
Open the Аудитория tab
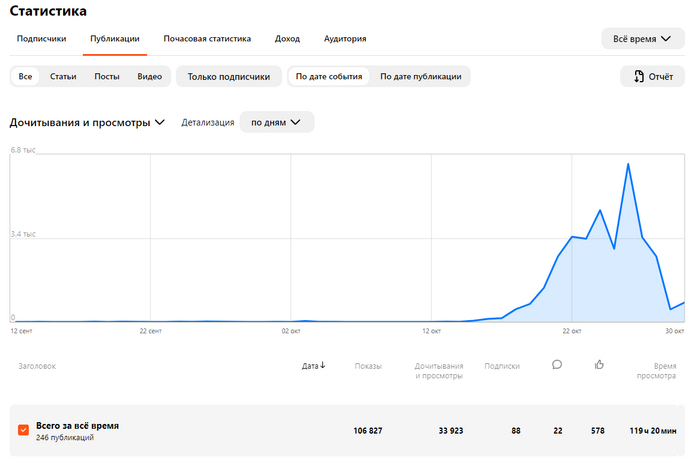(345, 39)
